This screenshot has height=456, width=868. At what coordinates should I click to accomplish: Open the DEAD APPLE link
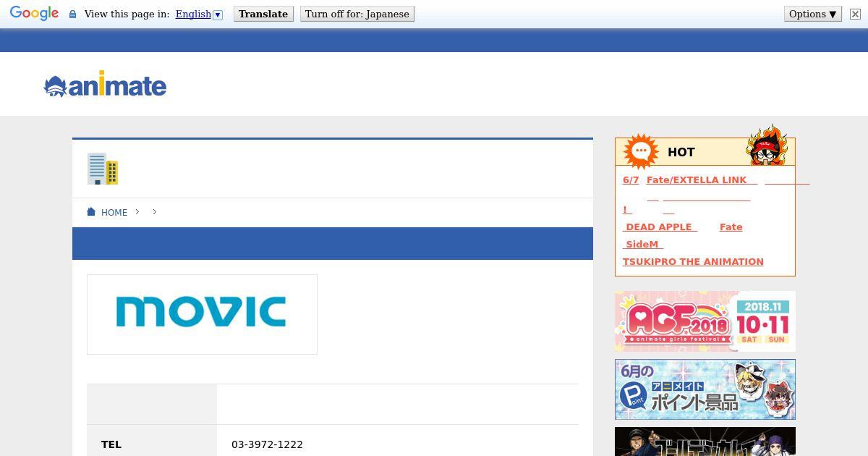[x=660, y=227]
